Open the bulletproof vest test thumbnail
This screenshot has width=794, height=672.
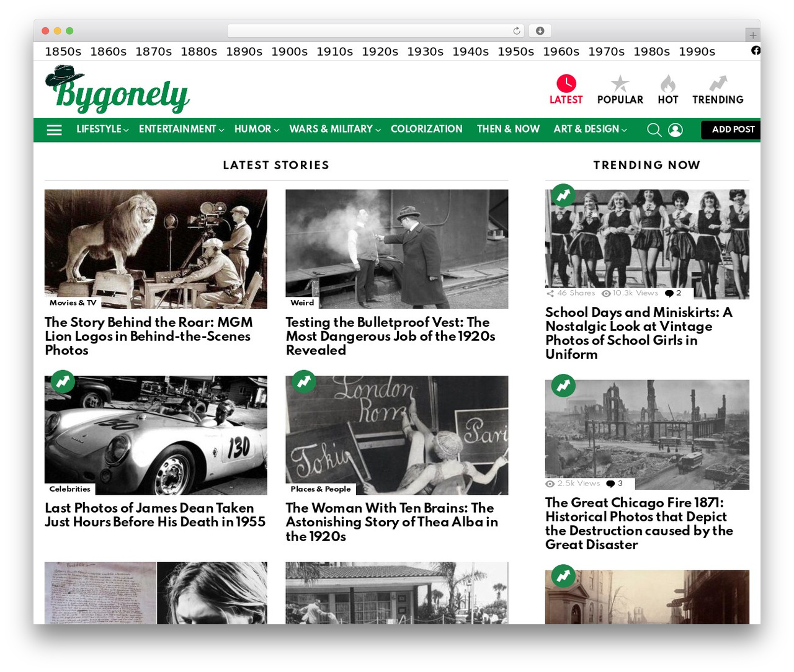(397, 249)
